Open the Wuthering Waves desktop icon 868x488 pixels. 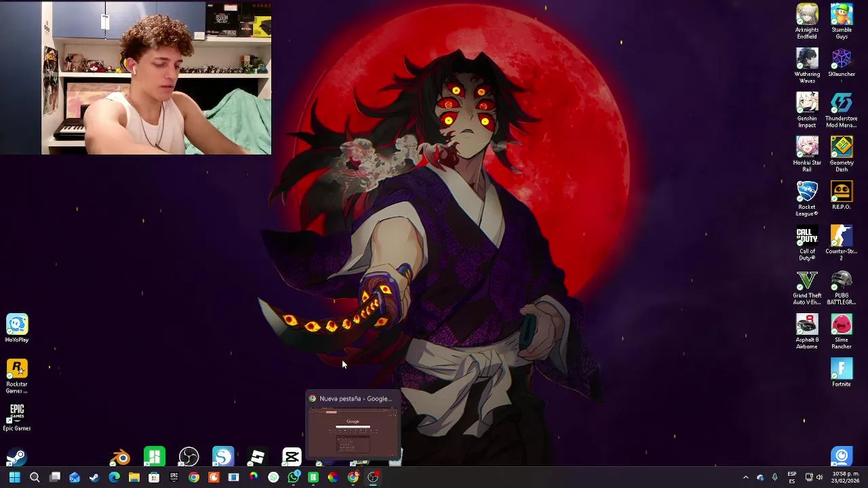click(807, 65)
